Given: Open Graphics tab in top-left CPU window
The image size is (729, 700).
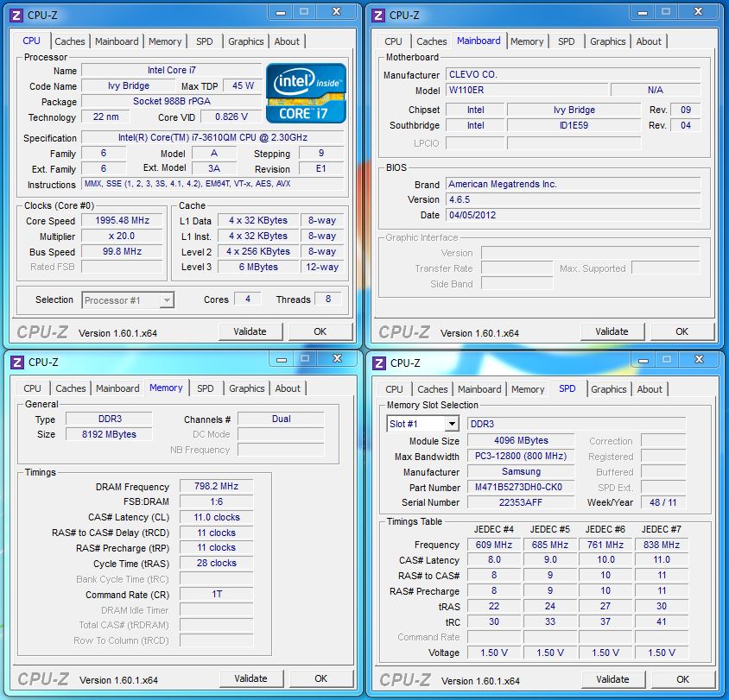Looking at the screenshot, I should pyautogui.click(x=246, y=41).
